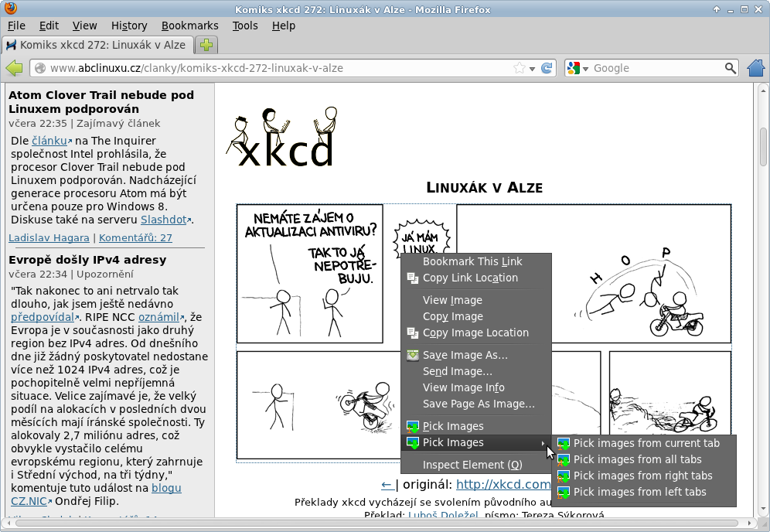Image resolution: width=770 pixels, height=532 pixels.
Task: Click the search magnifier icon
Action: click(x=731, y=68)
